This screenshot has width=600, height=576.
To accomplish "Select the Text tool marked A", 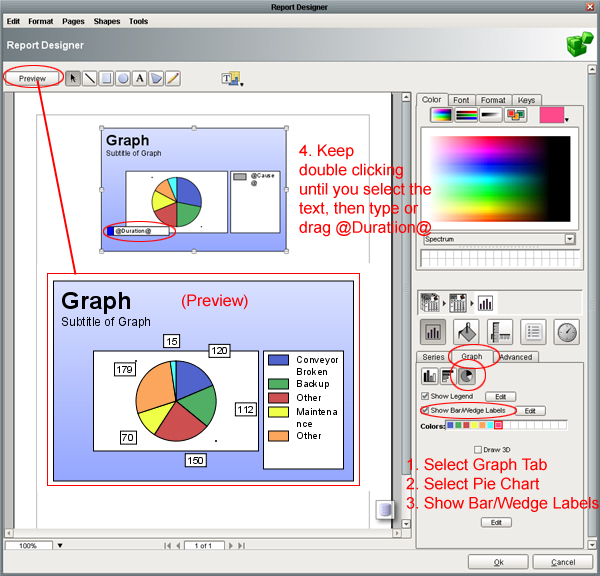I will click(140, 78).
